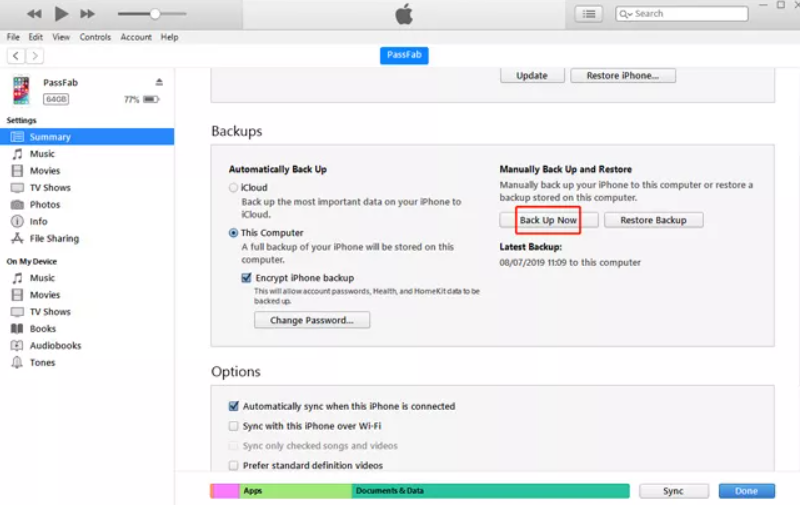Uncheck Encrypt iPhone backup checkbox

[x=247, y=278]
